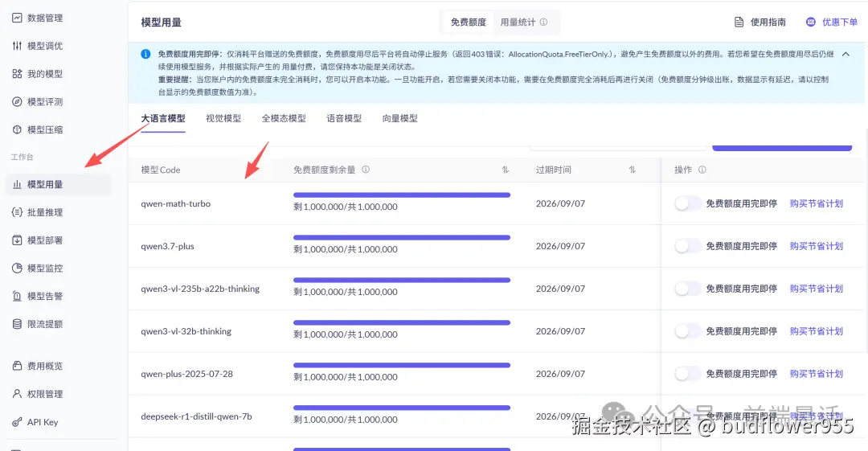
Task: Open 模型监控 sidebar item
Action: point(38,269)
